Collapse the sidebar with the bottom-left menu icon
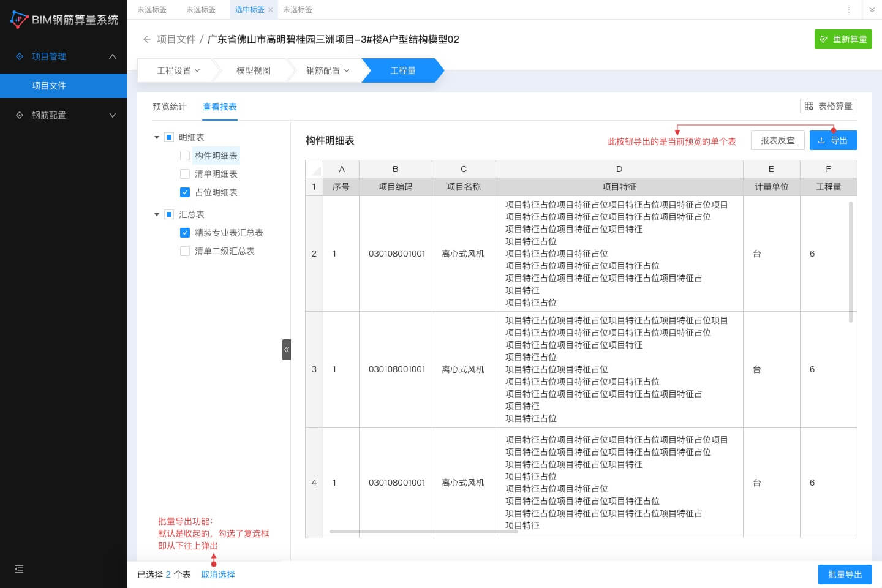Image resolution: width=882 pixels, height=588 pixels. click(19, 569)
